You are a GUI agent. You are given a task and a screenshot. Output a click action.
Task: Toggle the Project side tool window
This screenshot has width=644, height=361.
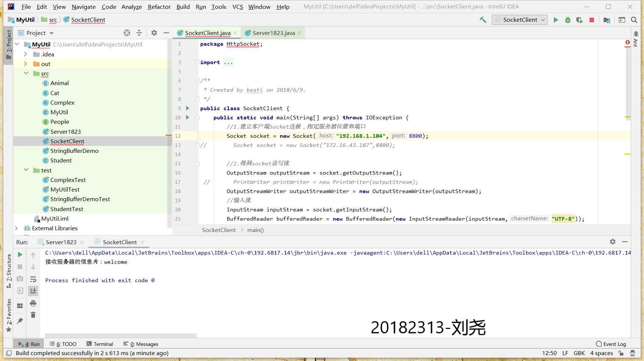9,45
